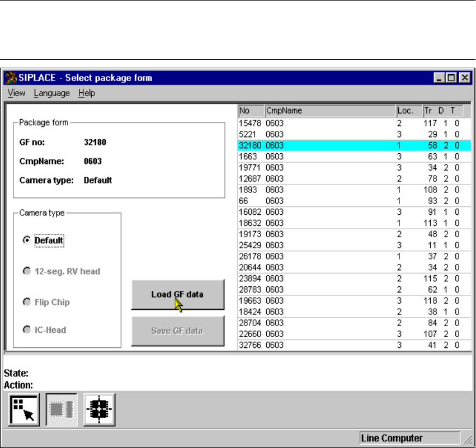This screenshot has height=448, width=476.
Task: Click the Tr column header
Action: click(428, 111)
